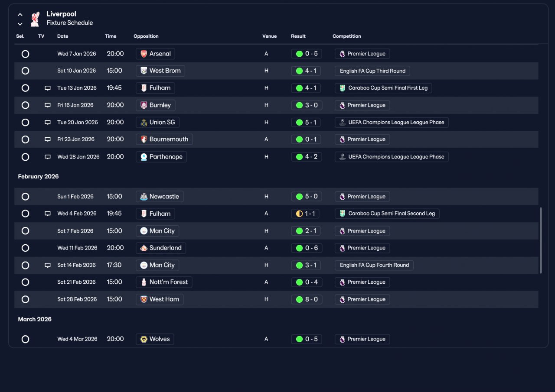Viewport: 555px width, 392px height.
Task: Click the Man City badge on 7 Feb row
Action: pyautogui.click(x=144, y=231)
